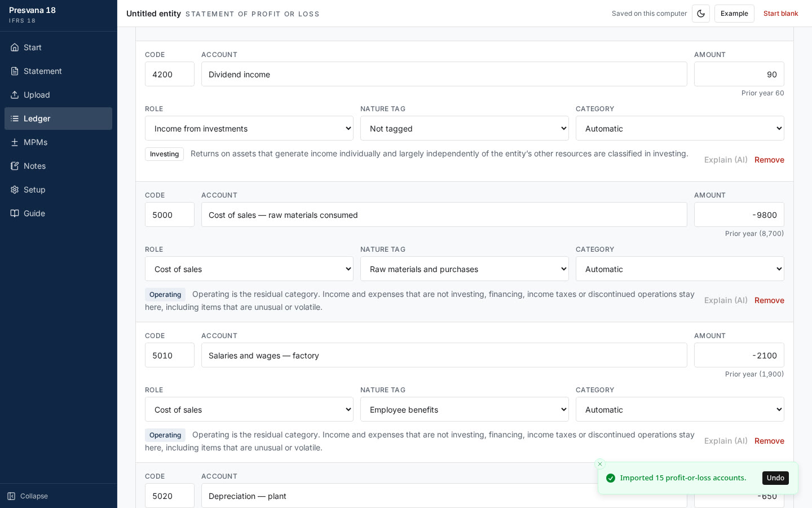Edit the amount field showing 90
The height and width of the screenshot is (508, 812).
pyautogui.click(x=739, y=74)
